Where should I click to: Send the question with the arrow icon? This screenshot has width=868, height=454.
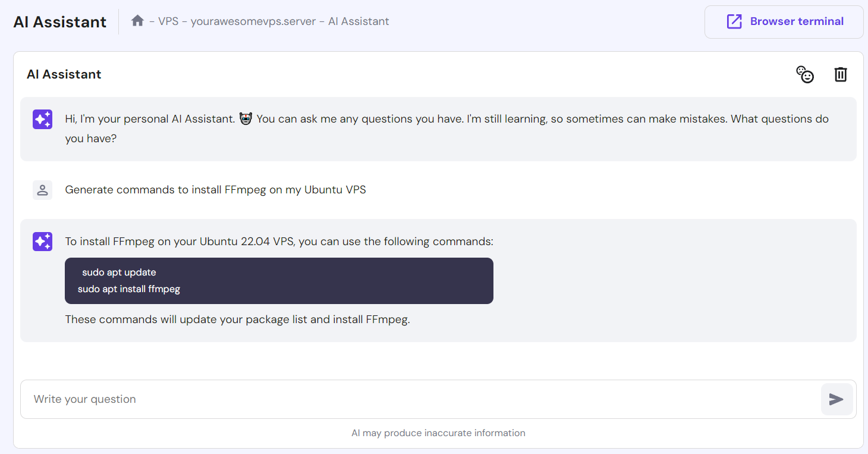[x=836, y=399]
